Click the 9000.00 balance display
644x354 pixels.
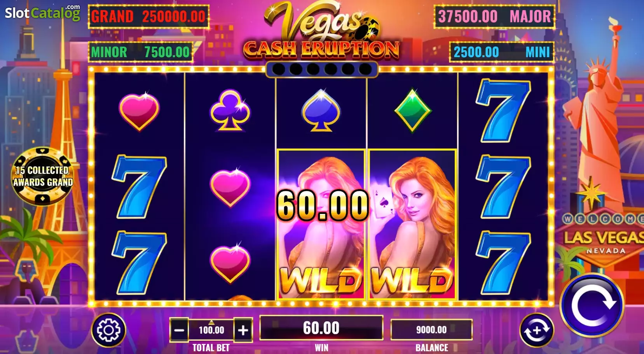pos(431,330)
